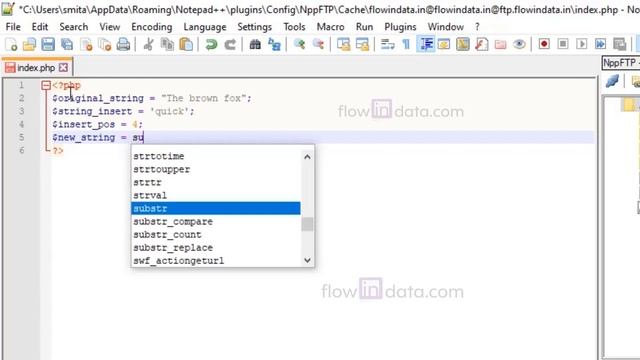Viewport: 640px width, 360px height.
Task: Click the autocomplete scrollbar thumb
Action: coord(307,224)
